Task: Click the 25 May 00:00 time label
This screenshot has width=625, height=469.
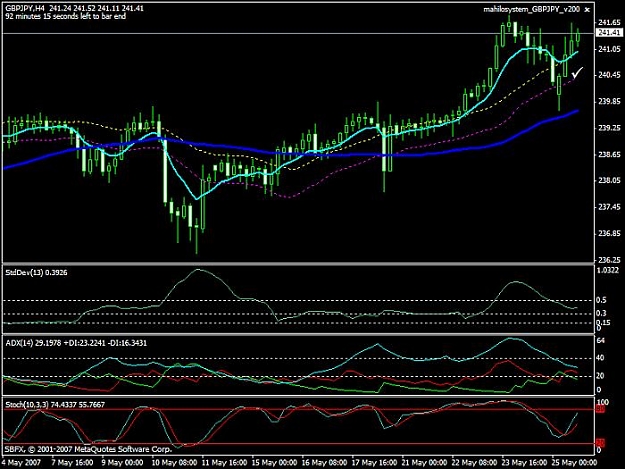Action: tap(574, 463)
